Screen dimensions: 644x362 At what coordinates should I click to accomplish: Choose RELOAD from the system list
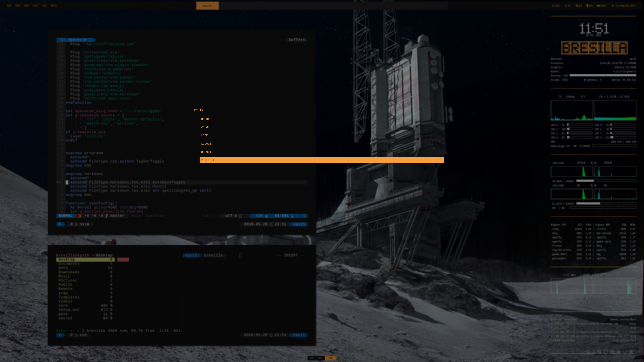[206, 119]
